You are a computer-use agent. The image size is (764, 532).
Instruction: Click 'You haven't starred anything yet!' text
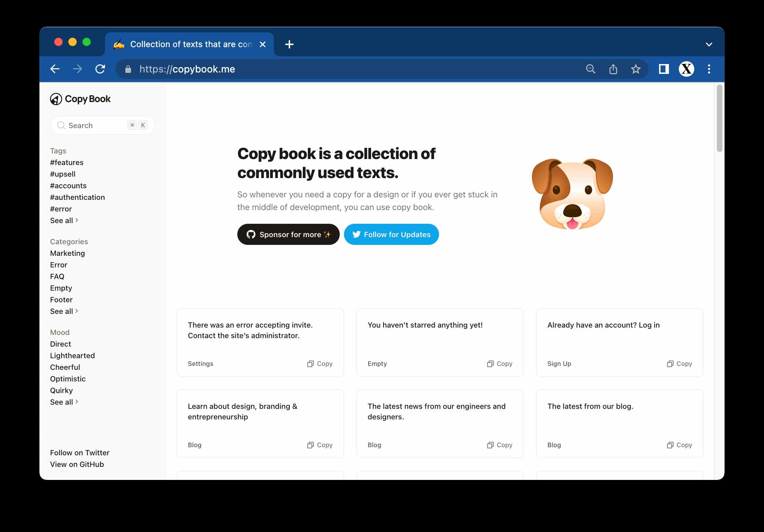tap(425, 325)
